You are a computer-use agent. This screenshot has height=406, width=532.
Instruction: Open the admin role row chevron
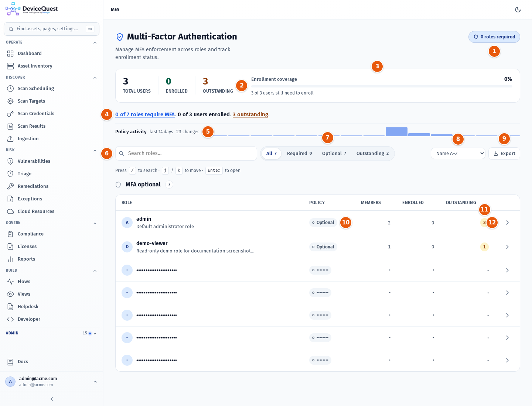pyautogui.click(x=507, y=223)
